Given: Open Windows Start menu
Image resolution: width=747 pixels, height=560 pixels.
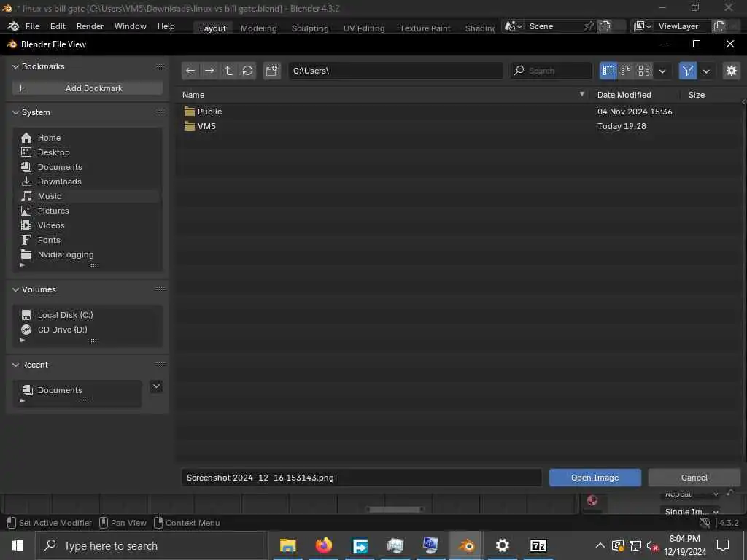Looking at the screenshot, I should click(x=18, y=545).
